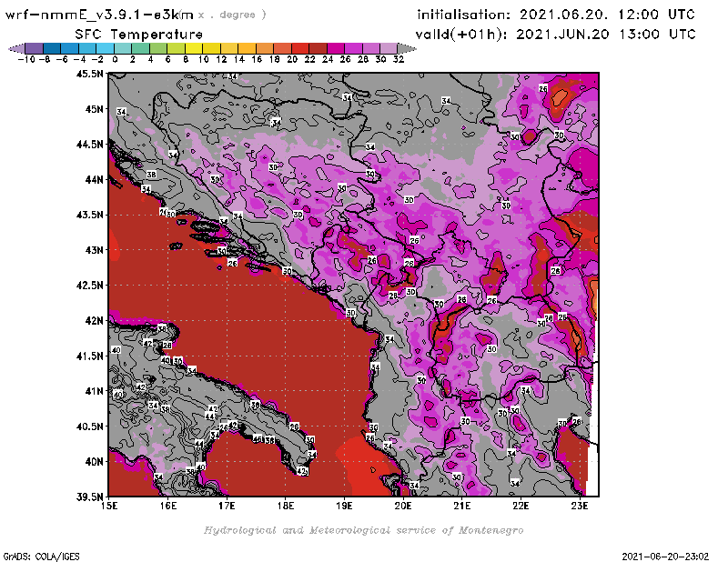This screenshot has height=562, width=728.
Task: Click the '2021-06-20-23:02' timestamp
Action: pyautogui.click(x=665, y=557)
